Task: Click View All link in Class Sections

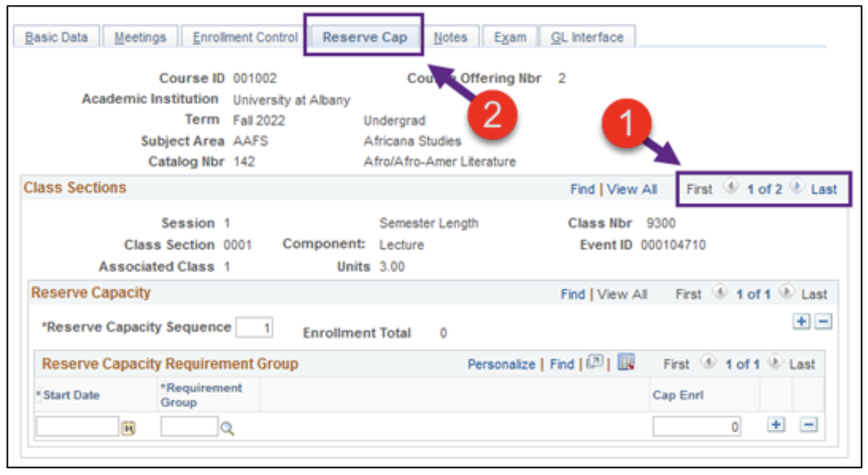Action: click(x=631, y=189)
